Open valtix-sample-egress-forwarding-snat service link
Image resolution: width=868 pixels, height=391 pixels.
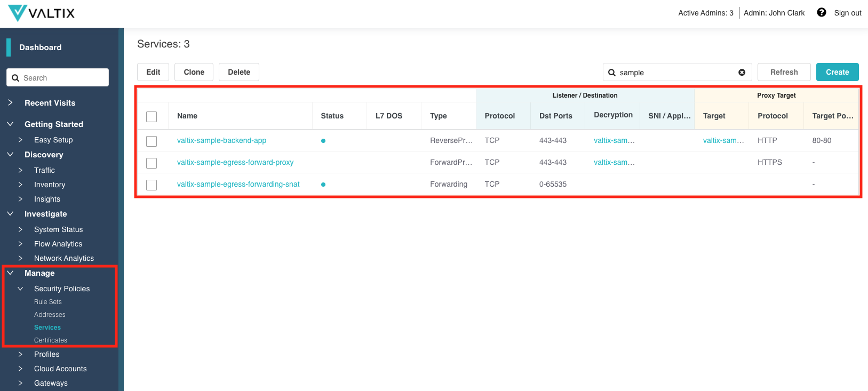pyautogui.click(x=238, y=185)
